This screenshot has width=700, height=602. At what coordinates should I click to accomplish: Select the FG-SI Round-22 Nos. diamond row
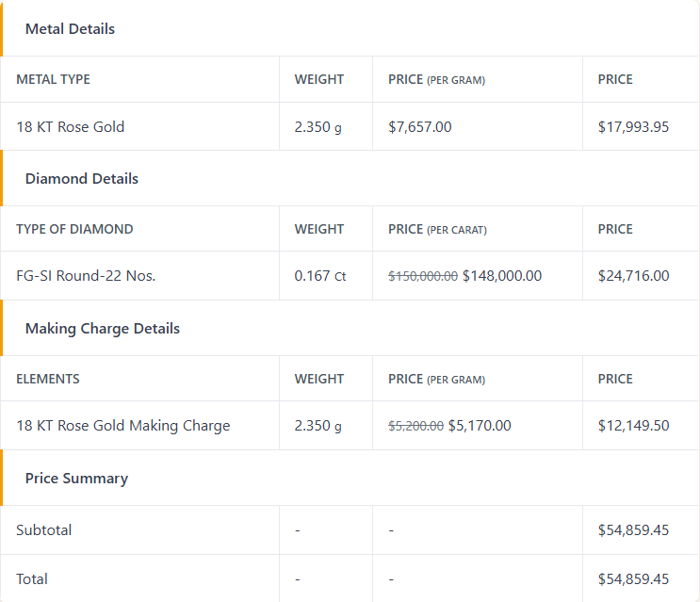(350, 276)
